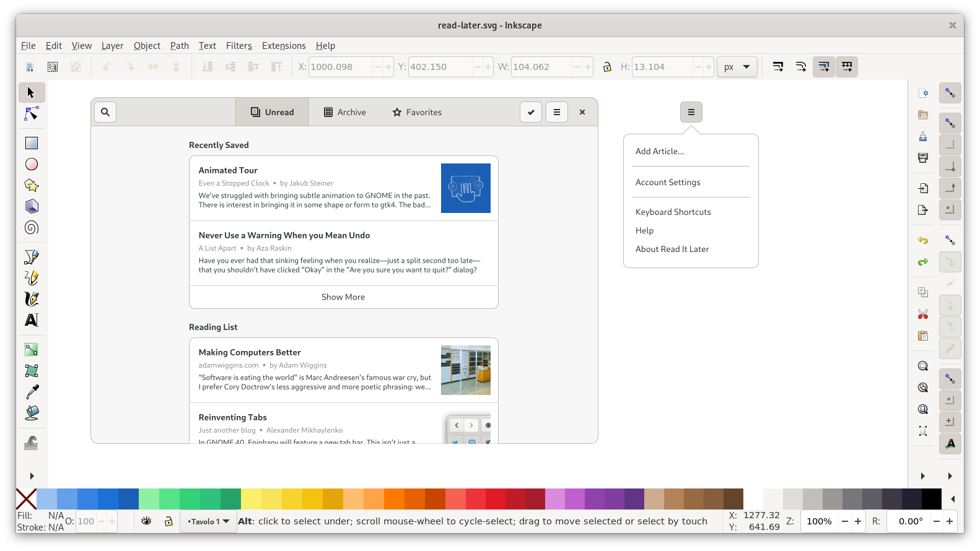Select the Mesh gradient tool
980x551 pixels.
pos(32,371)
